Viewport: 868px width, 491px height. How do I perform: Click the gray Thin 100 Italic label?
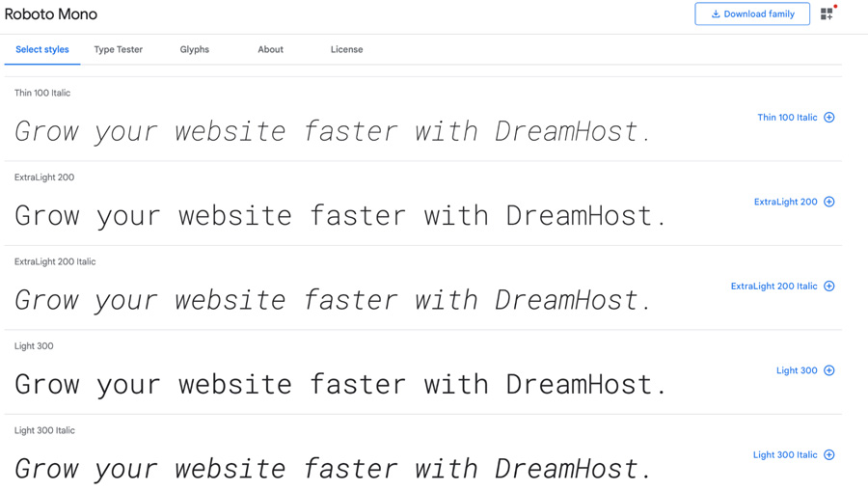(x=42, y=93)
